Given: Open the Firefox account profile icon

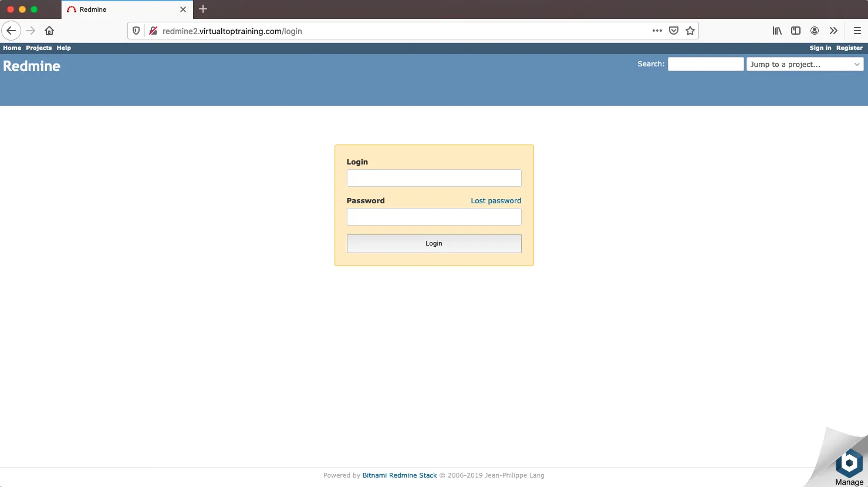Looking at the screenshot, I should tap(815, 31).
